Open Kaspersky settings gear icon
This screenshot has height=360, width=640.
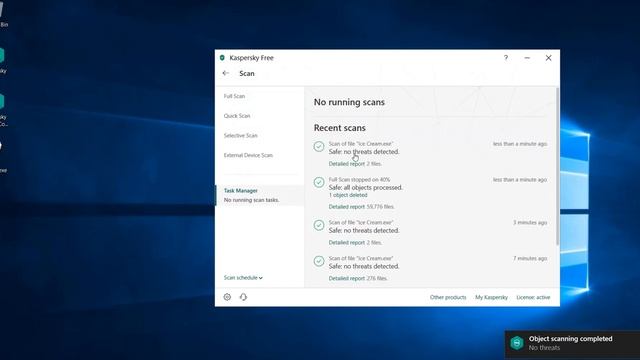pyautogui.click(x=227, y=297)
